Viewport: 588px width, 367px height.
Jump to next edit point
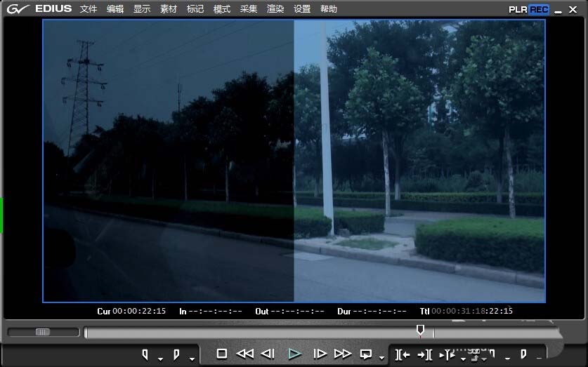(424, 354)
